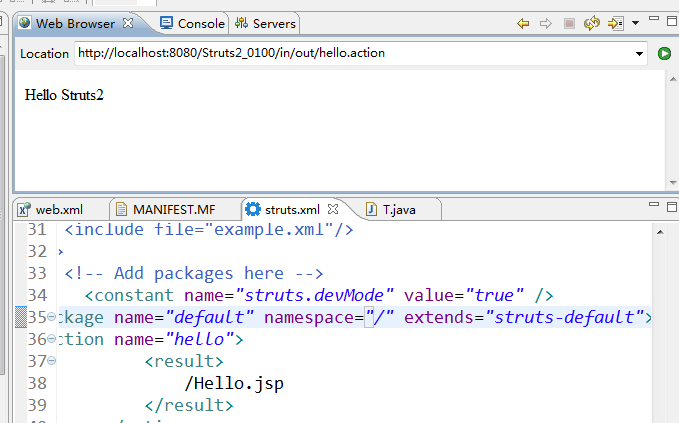Open the Console tab

click(192, 23)
